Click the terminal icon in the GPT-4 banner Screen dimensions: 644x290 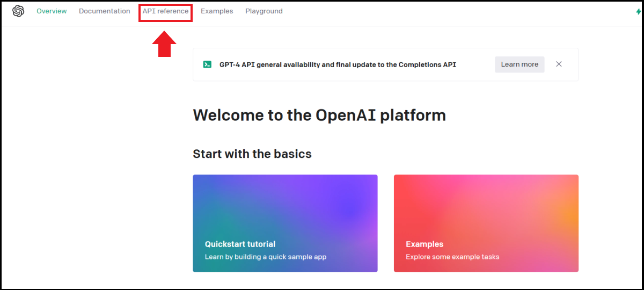[x=207, y=64]
